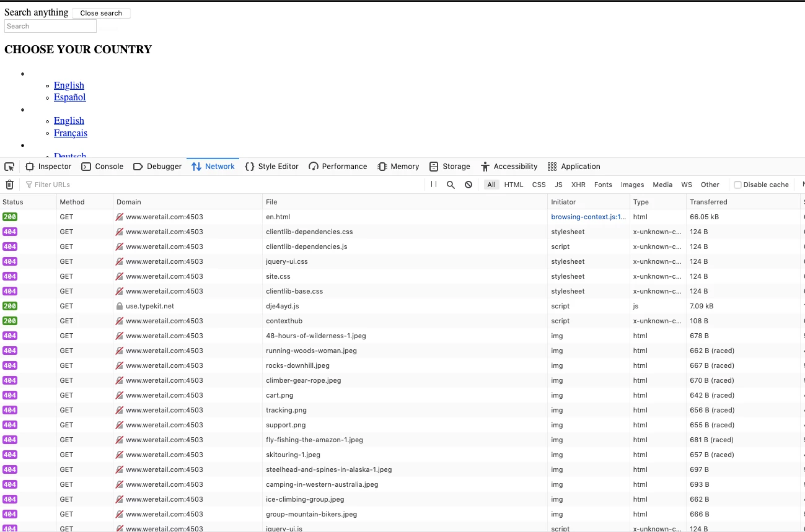Screen dimensions: 805x532
Task: Click the element picker icon in devtools
Action: coord(9,167)
